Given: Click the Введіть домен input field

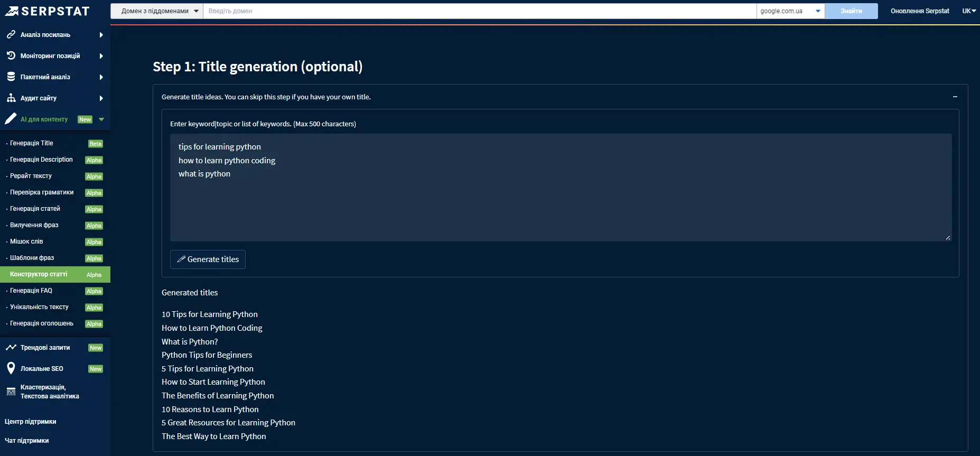Looking at the screenshot, I should coord(480,11).
